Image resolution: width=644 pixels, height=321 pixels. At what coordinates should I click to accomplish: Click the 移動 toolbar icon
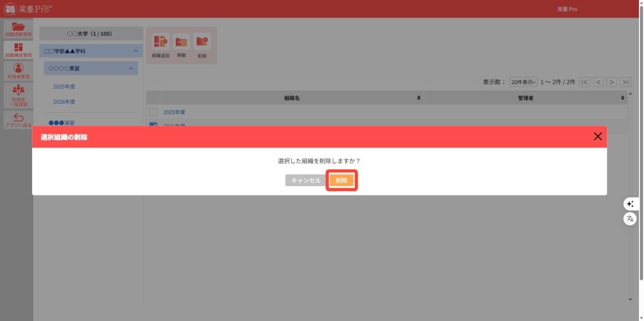(182, 43)
